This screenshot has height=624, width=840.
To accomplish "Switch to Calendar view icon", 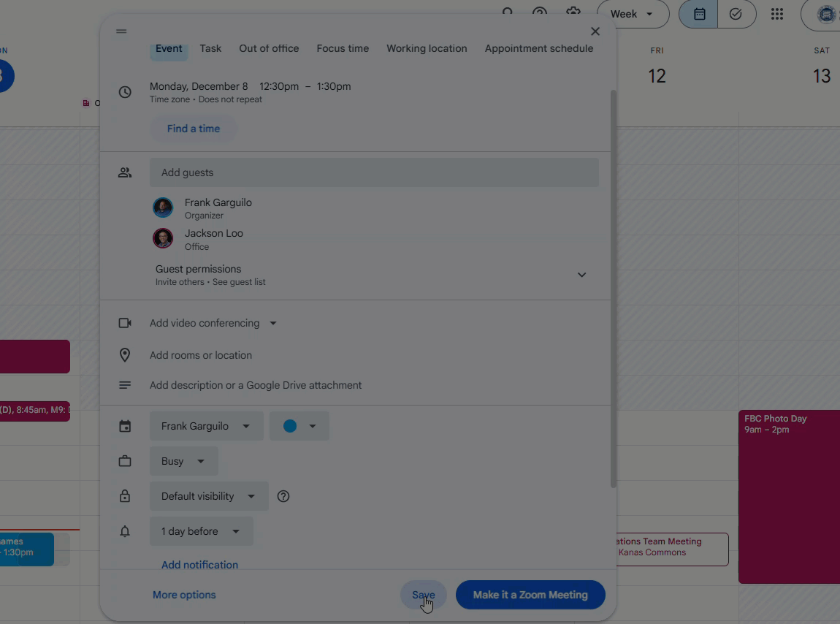I will coord(698,14).
